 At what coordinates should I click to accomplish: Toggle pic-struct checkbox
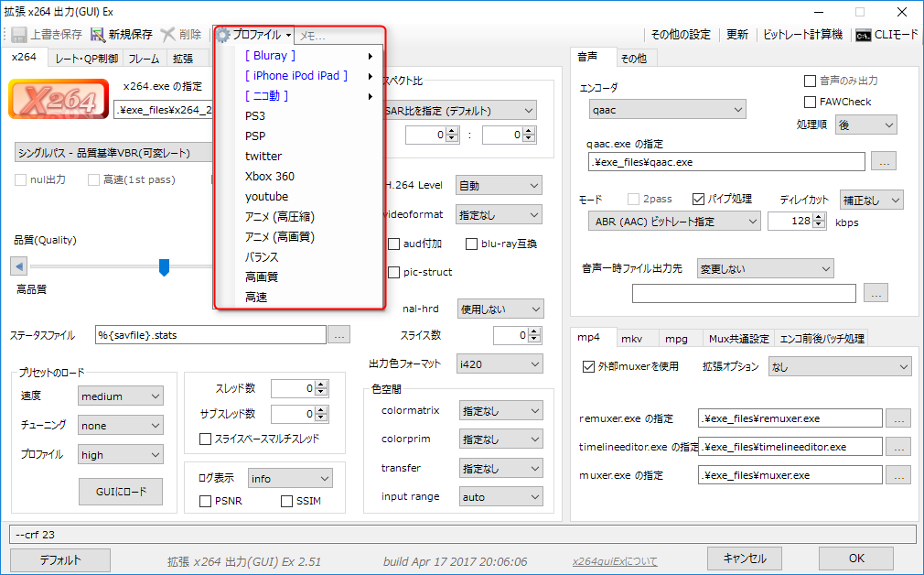393,272
